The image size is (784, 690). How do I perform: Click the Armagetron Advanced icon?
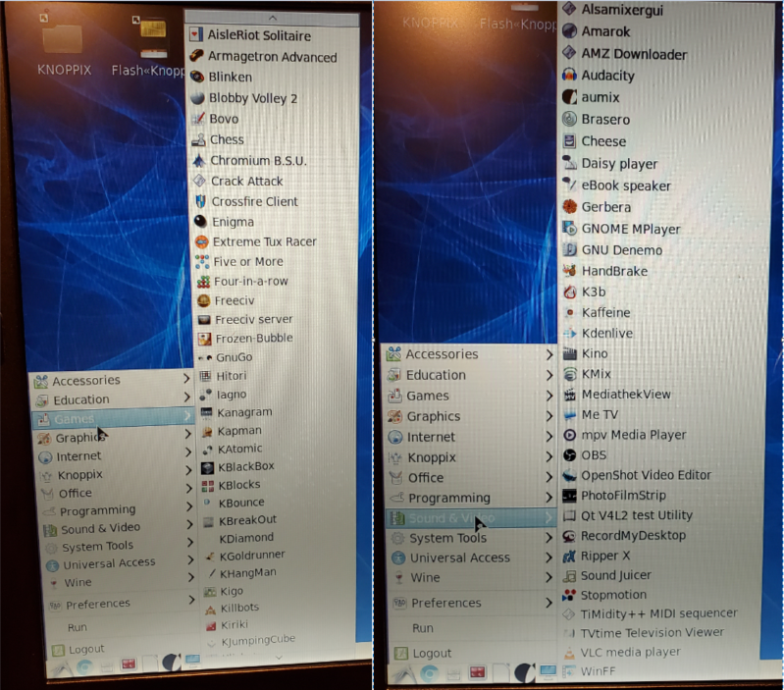196,56
